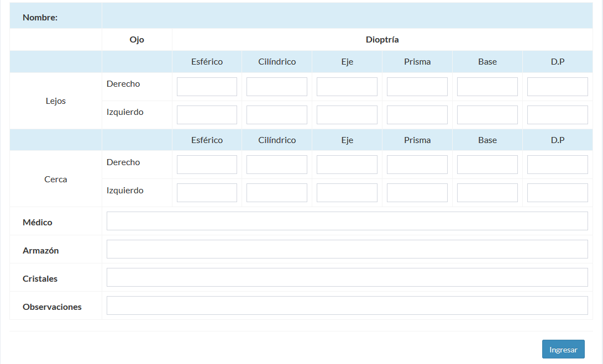603x364 pixels.
Task: Click Lejos Derecho Base input field
Action: [487, 87]
